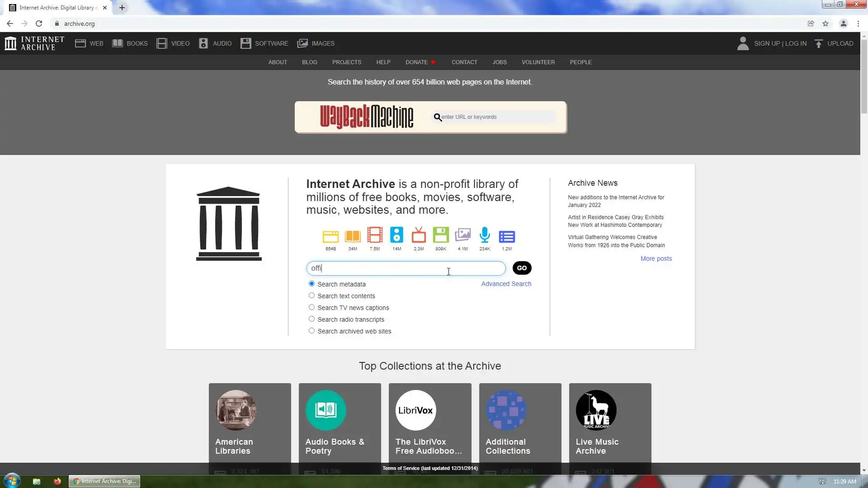Click the images icon labeled 4.1M
The image size is (868, 488).
pyautogui.click(x=462, y=235)
